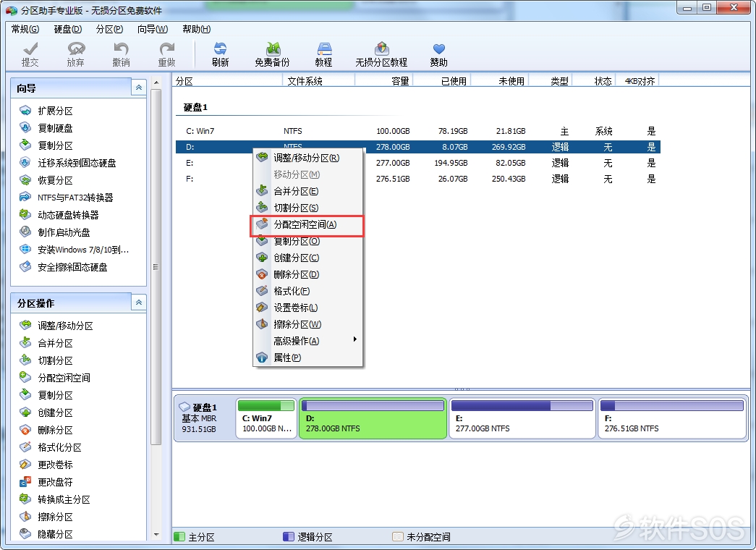Choose 合并分区(E) in context menu

click(307, 192)
